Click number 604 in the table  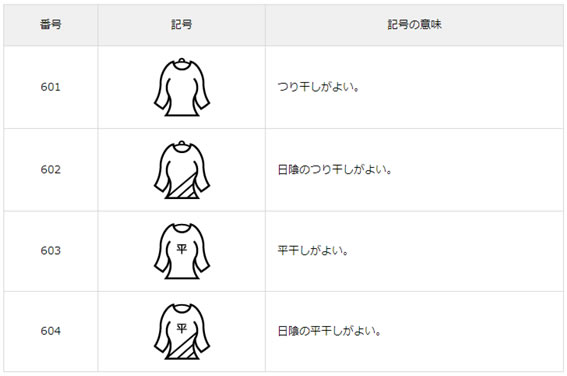pos(51,331)
